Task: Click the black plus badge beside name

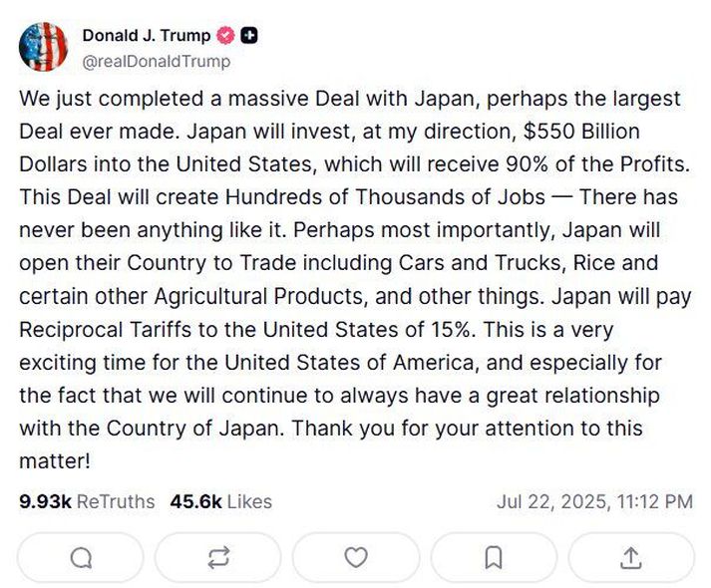Action: pos(249,35)
